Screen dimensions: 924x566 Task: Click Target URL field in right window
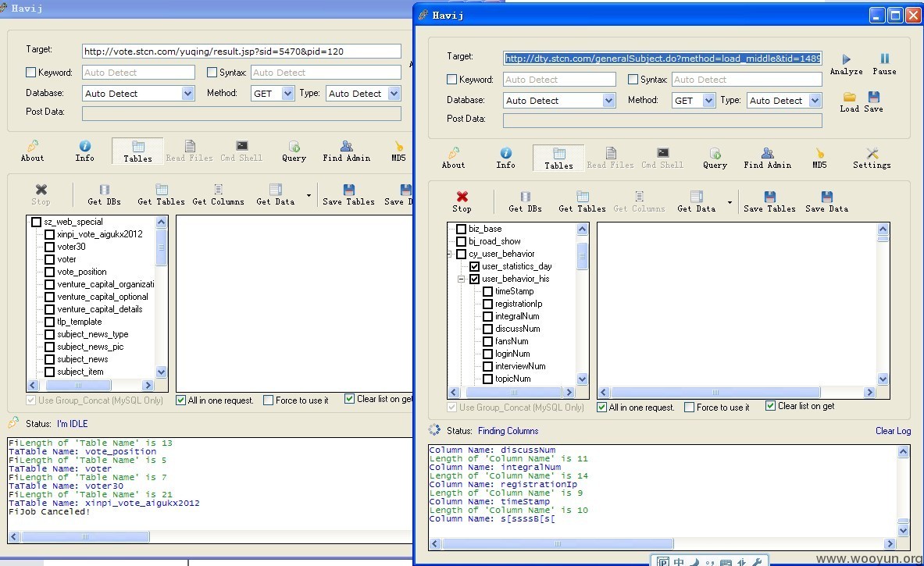click(x=662, y=59)
